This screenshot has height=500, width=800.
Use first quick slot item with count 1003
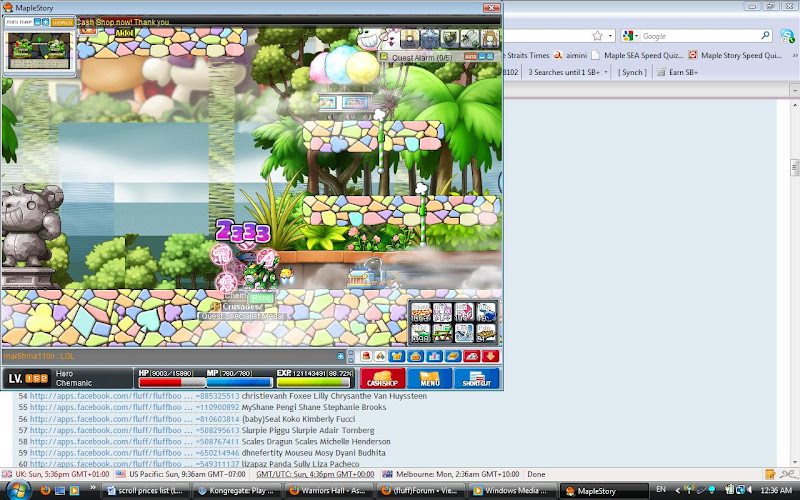[x=421, y=312]
